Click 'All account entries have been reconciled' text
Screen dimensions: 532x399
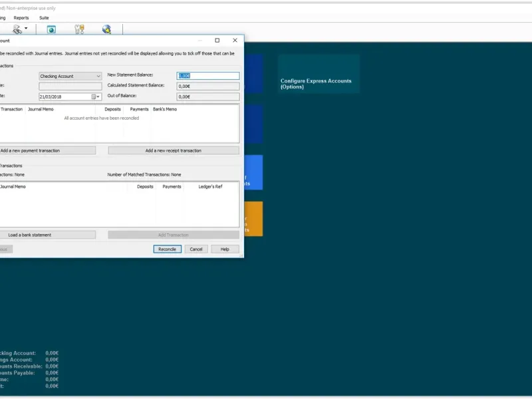point(102,118)
